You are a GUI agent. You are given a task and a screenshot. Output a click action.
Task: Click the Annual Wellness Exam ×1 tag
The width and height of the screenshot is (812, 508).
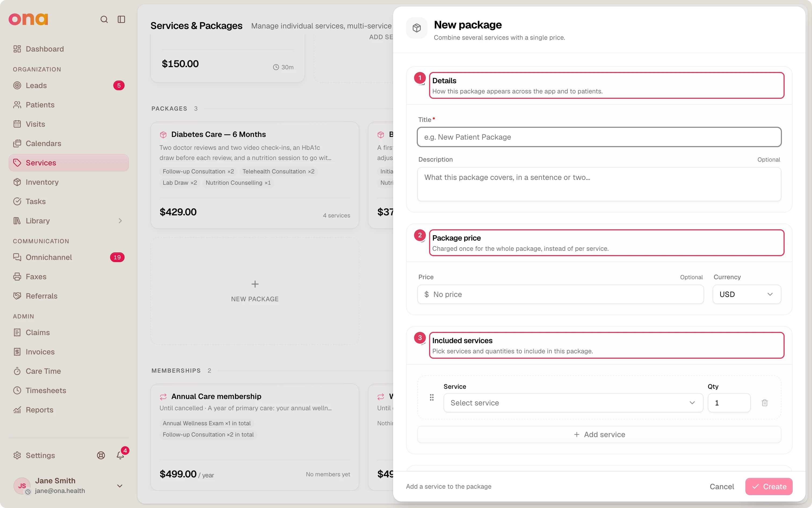(206, 423)
